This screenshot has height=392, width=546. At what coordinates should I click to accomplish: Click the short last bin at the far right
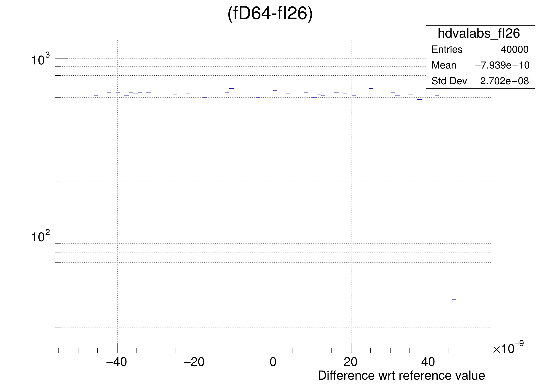point(454,326)
